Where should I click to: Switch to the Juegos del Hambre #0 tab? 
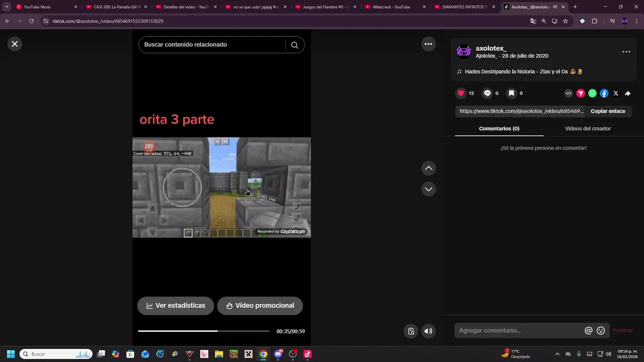click(x=326, y=7)
